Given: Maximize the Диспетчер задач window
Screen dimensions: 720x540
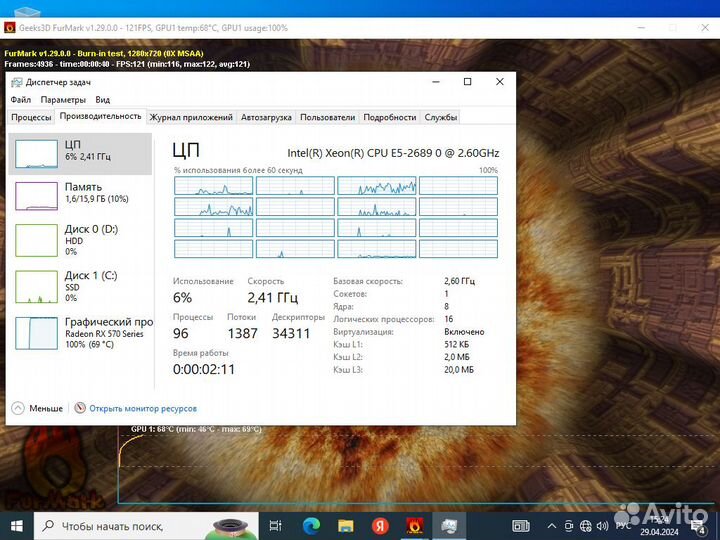Looking at the screenshot, I should [467, 82].
